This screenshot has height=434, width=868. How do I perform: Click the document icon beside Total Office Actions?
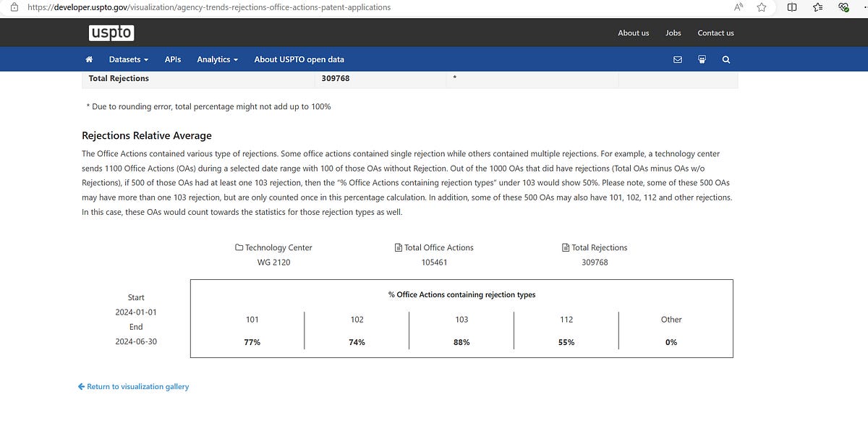[398, 247]
